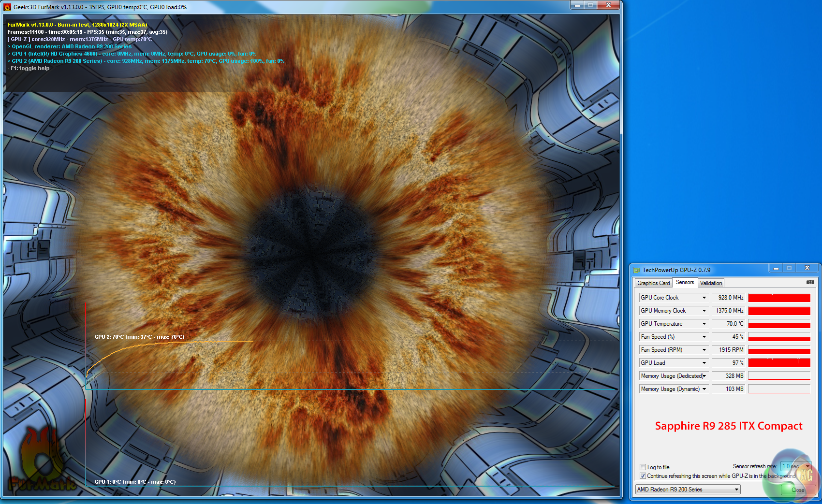Image resolution: width=822 pixels, height=504 pixels.
Task: Click the [GPU-Z] core:928MHz line in FurMark
Action: click(x=80, y=39)
